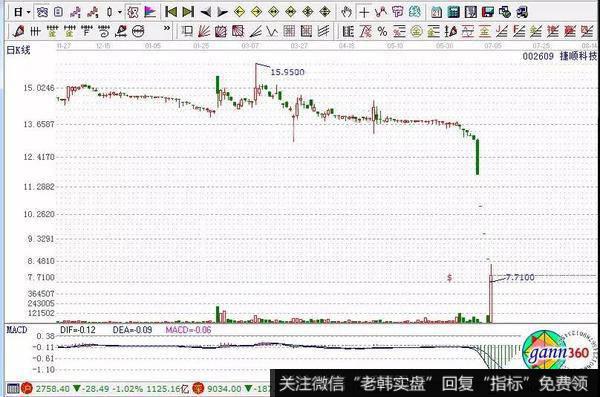
Task: Click the 2758.40 index value in status bar
Action: tap(52, 389)
